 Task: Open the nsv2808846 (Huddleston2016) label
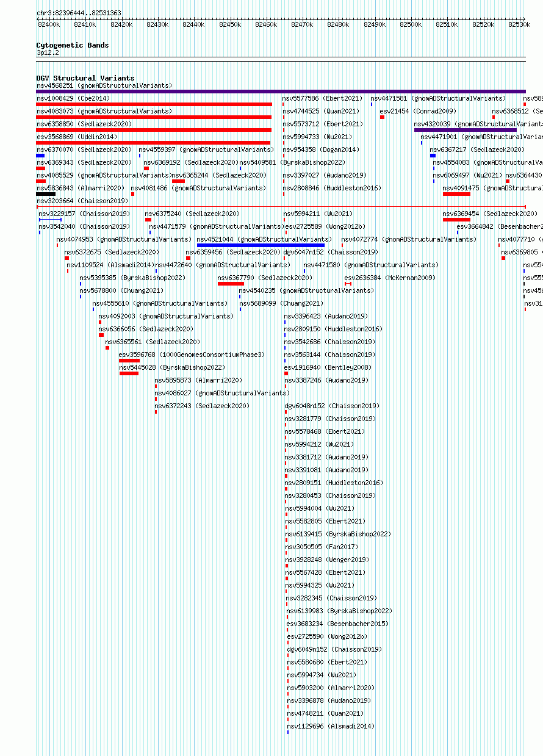[331, 188]
